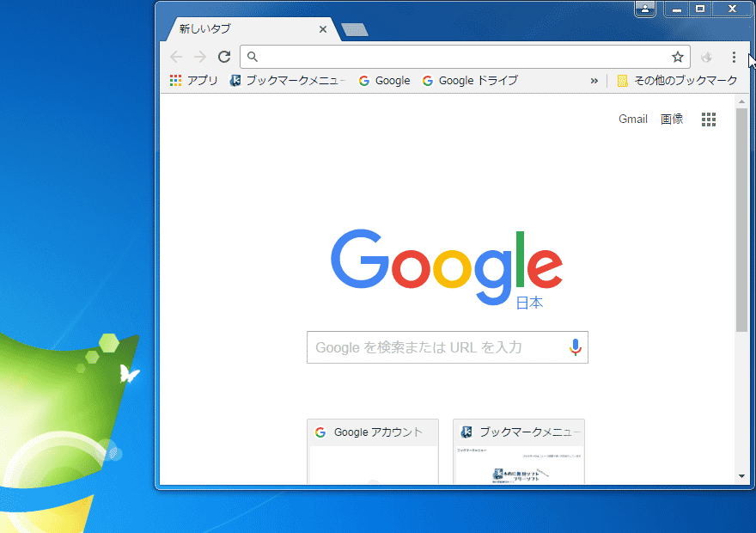The image size is (756, 533).
Task: Click the scrollbar down arrow
Action: coord(741,476)
